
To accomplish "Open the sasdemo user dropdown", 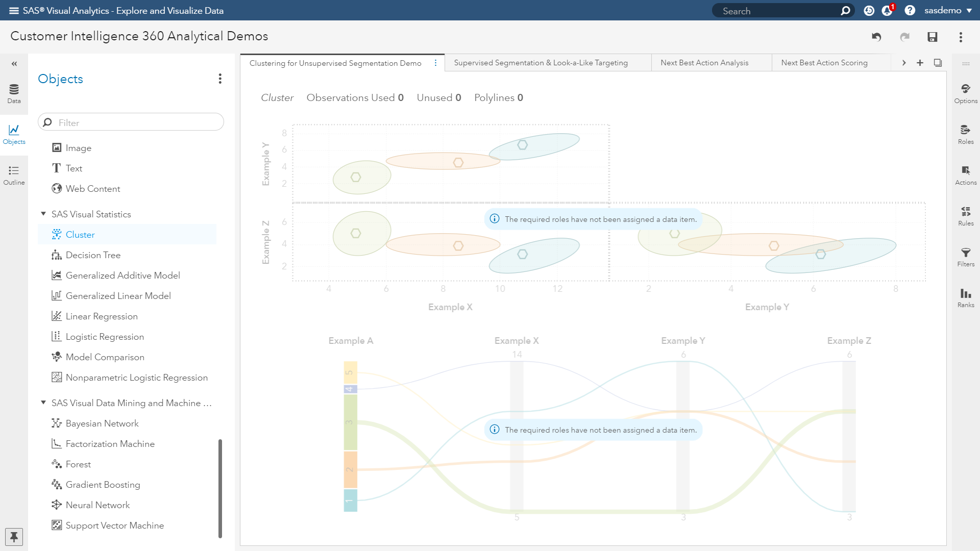I will click(948, 11).
